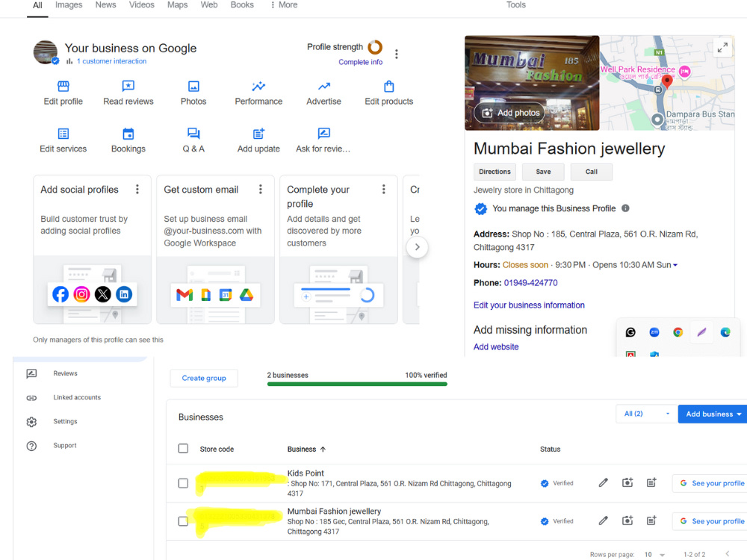Click the Advertise megaphone icon
The image size is (747, 560).
(x=323, y=87)
